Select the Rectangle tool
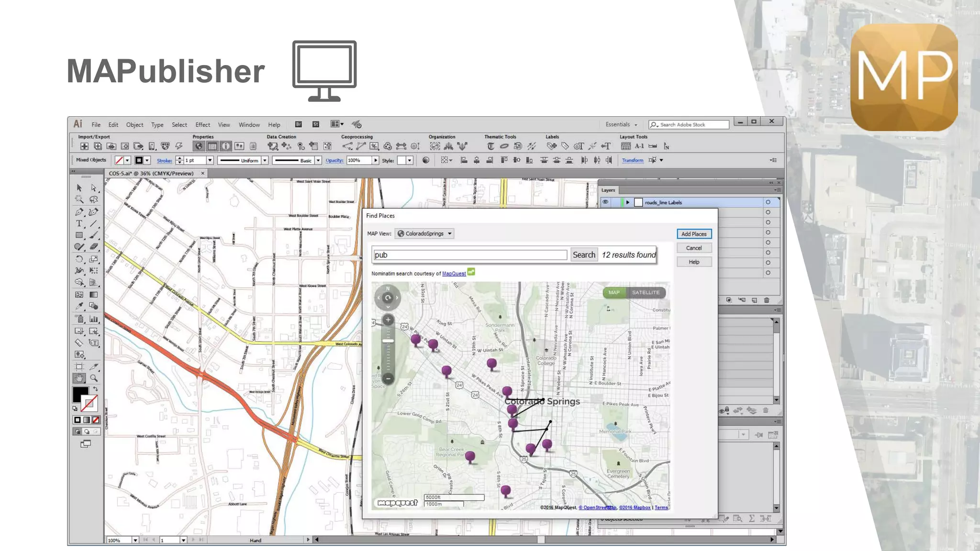980x551 pixels. tap(79, 235)
